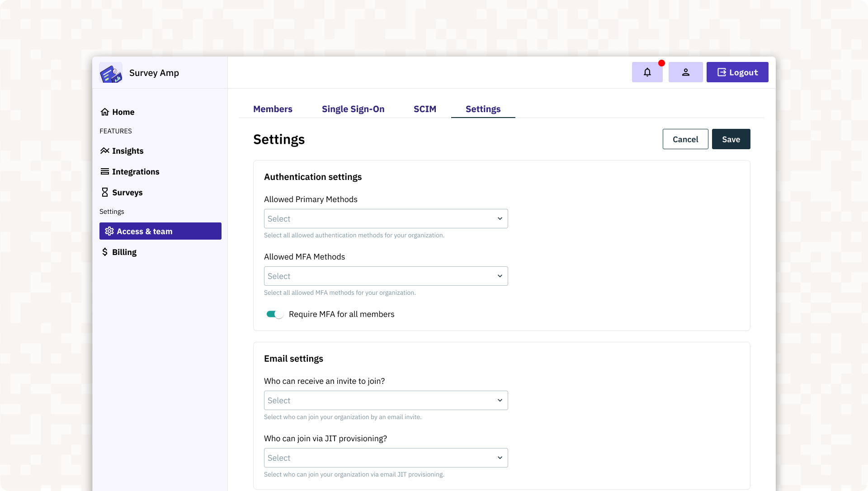Image resolution: width=868 pixels, height=491 pixels.
Task: Switch to the Single Sign-On tab
Action: pyautogui.click(x=353, y=109)
